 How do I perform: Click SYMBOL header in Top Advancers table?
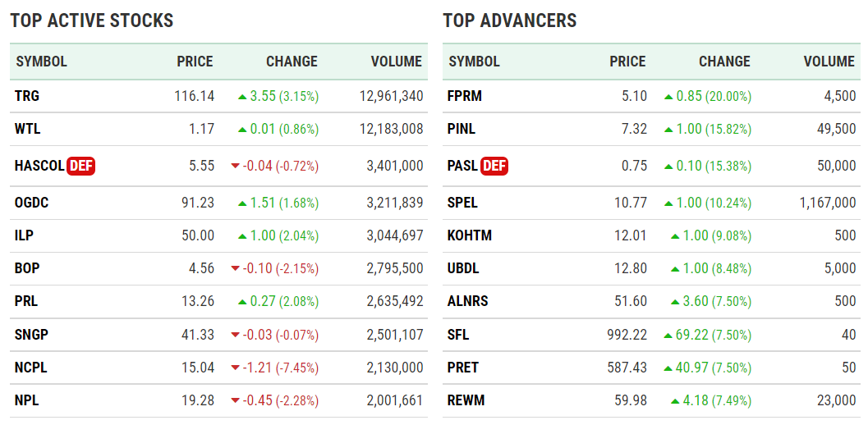tap(474, 62)
